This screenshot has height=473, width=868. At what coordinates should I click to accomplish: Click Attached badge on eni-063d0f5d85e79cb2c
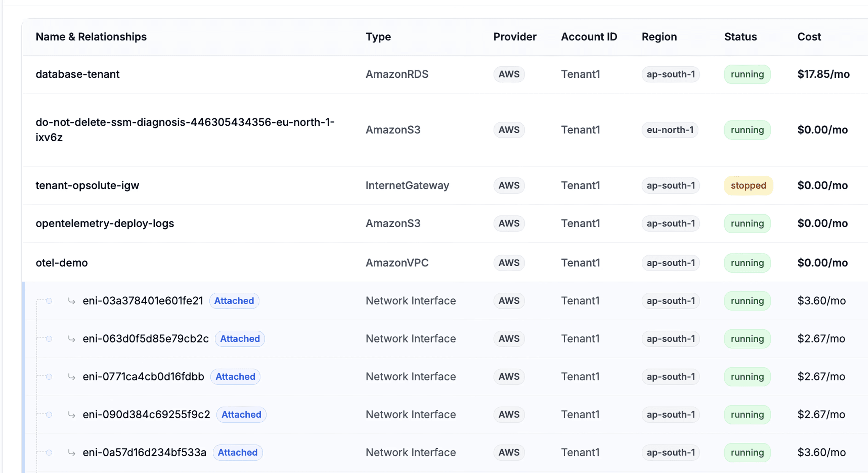(x=240, y=339)
